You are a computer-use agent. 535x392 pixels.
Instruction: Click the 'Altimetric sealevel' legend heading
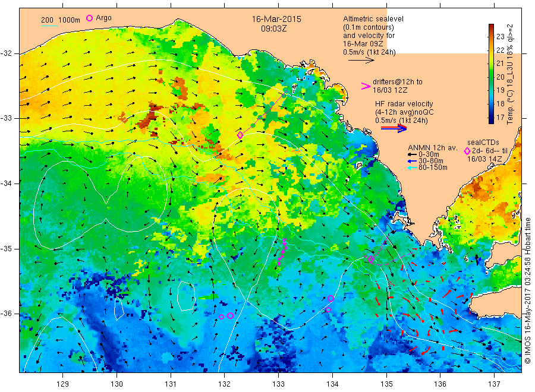click(373, 19)
